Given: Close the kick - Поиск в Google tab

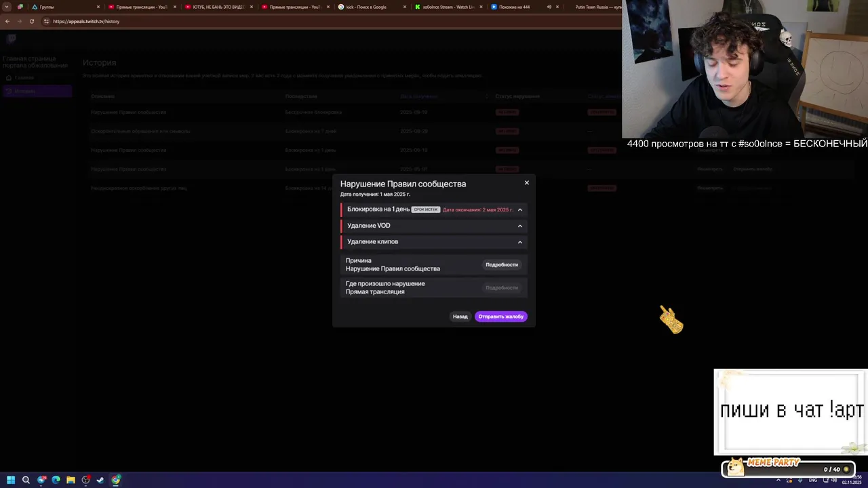Looking at the screenshot, I should (405, 7).
